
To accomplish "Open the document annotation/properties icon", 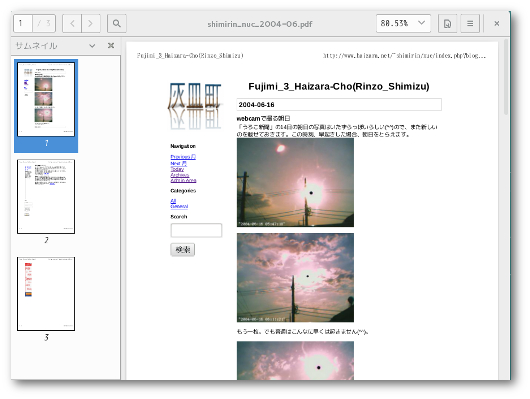I will pyautogui.click(x=447, y=23).
